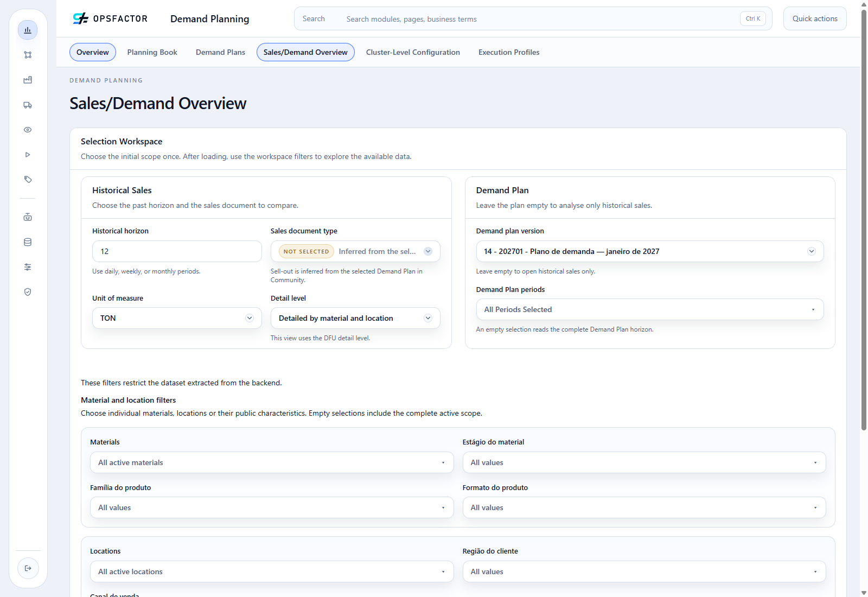The height and width of the screenshot is (597, 868).
Task: Click the Quick actions button
Action: point(815,18)
